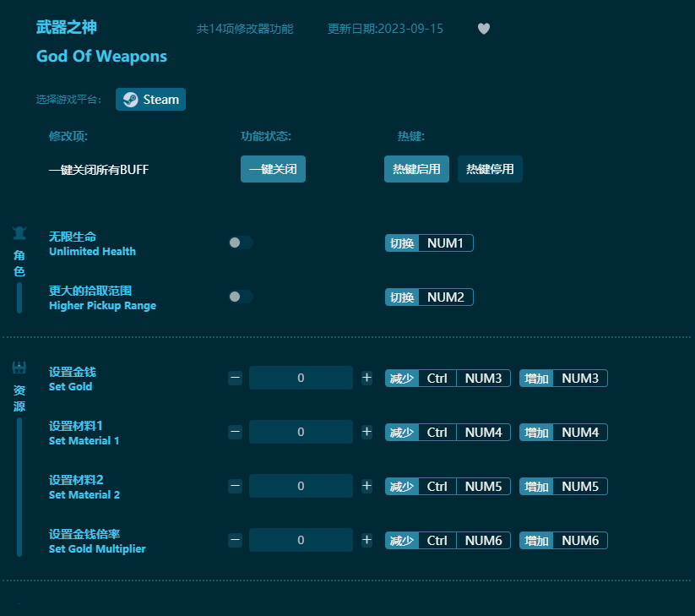
Task: Click the Set Material 2 value field
Action: click(301, 486)
